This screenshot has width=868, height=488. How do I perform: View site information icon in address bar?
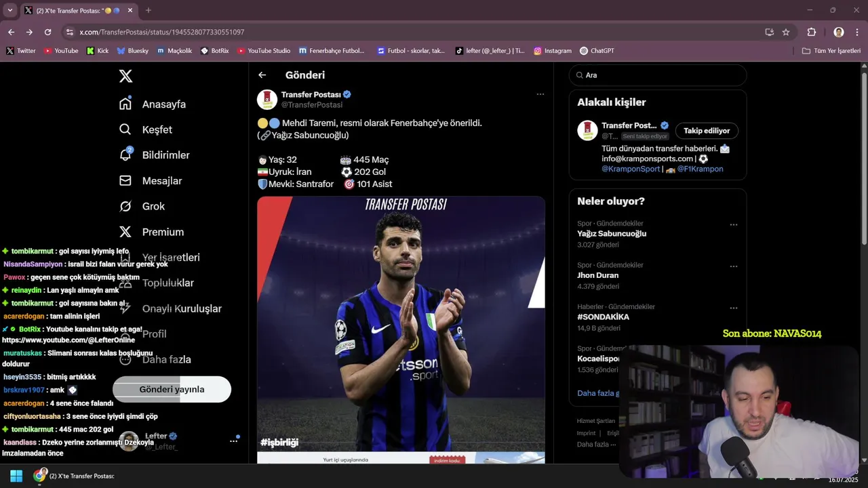[x=69, y=32]
